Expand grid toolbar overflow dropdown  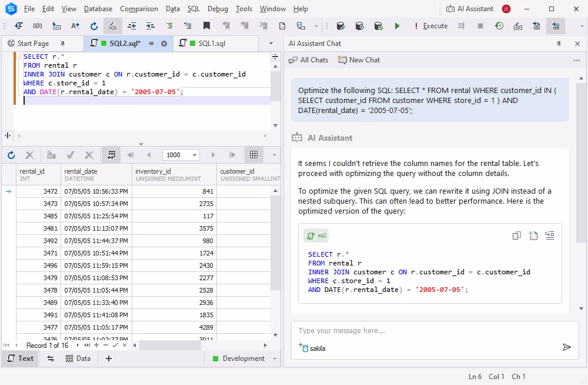274,155
